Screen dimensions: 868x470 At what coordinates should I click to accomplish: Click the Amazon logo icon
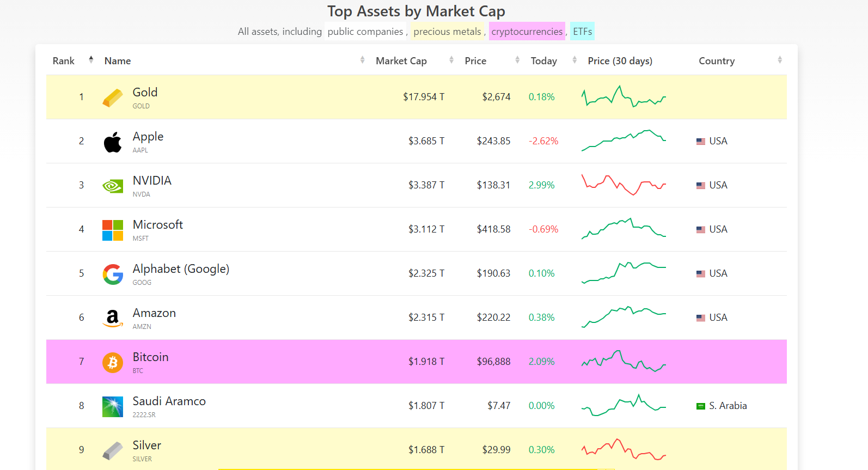tap(113, 319)
